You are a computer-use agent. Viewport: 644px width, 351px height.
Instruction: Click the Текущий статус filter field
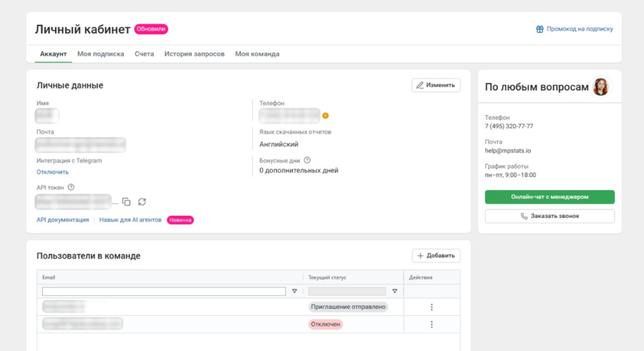(347, 291)
